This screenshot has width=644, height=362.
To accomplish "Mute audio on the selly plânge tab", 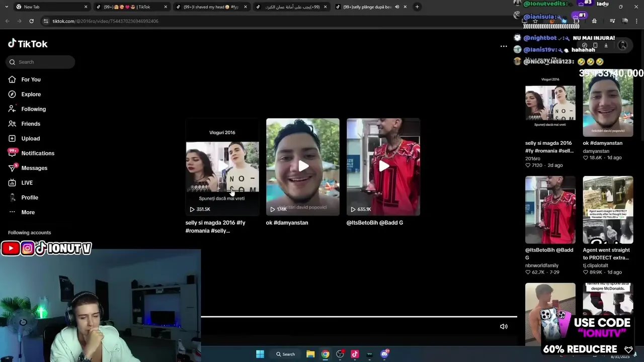I will pyautogui.click(x=397, y=7).
